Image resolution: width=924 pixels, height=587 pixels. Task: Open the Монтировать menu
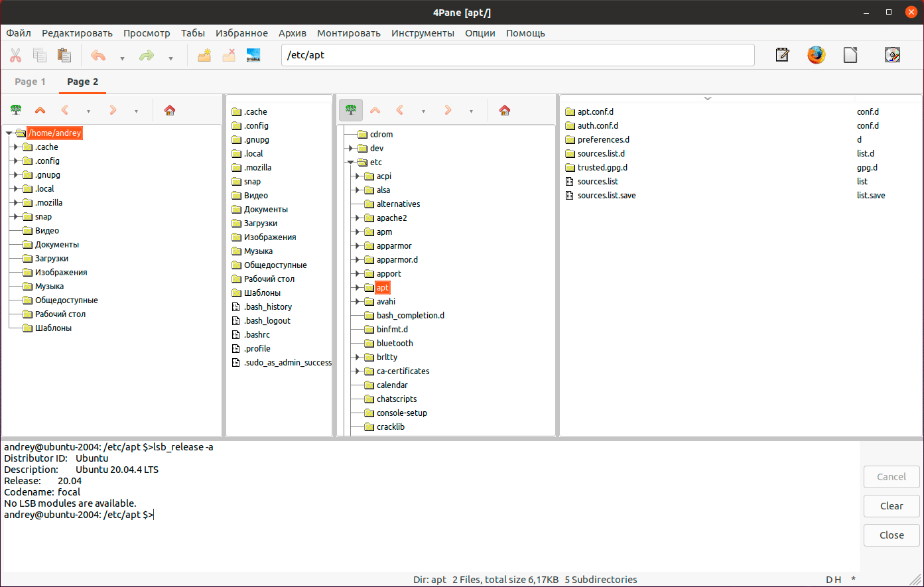[348, 33]
